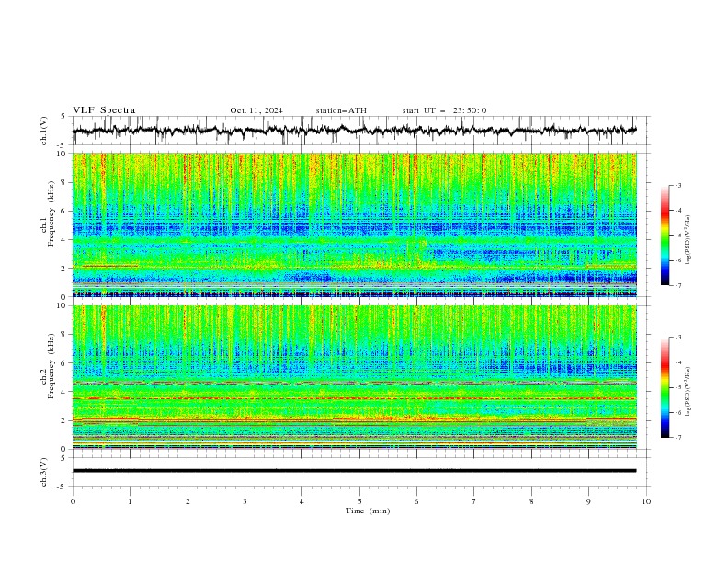Click the "ch.3(V)" axis label

(44, 472)
